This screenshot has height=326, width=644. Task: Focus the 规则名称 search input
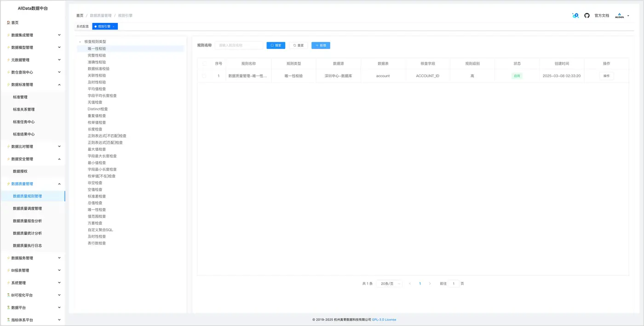point(239,46)
